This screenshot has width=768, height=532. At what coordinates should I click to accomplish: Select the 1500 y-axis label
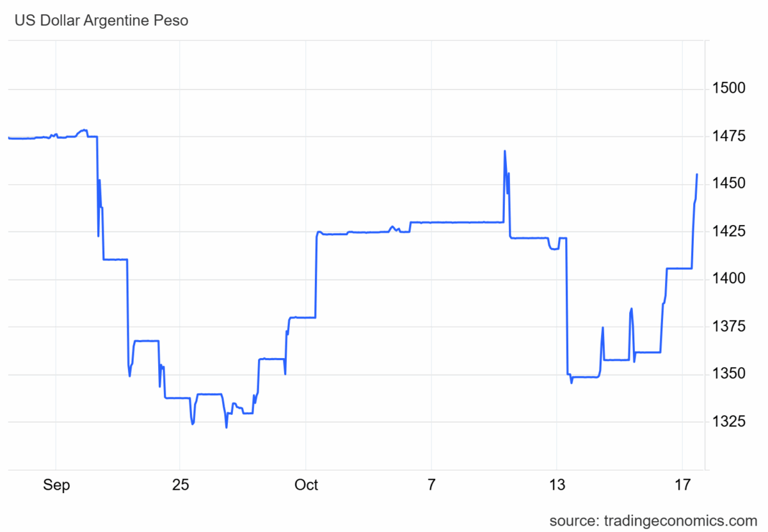pos(729,88)
